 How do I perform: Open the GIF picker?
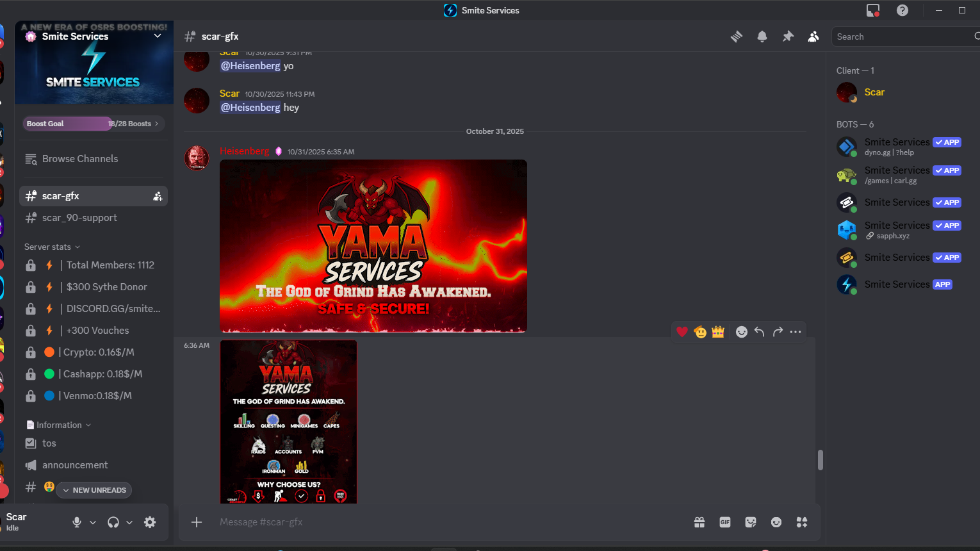(x=725, y=522)
